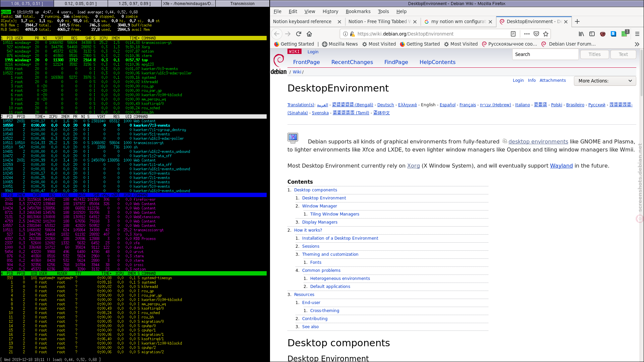Click the red round extension icon
The width and height of the screenshot is (644, 362).
pos(603,34)
